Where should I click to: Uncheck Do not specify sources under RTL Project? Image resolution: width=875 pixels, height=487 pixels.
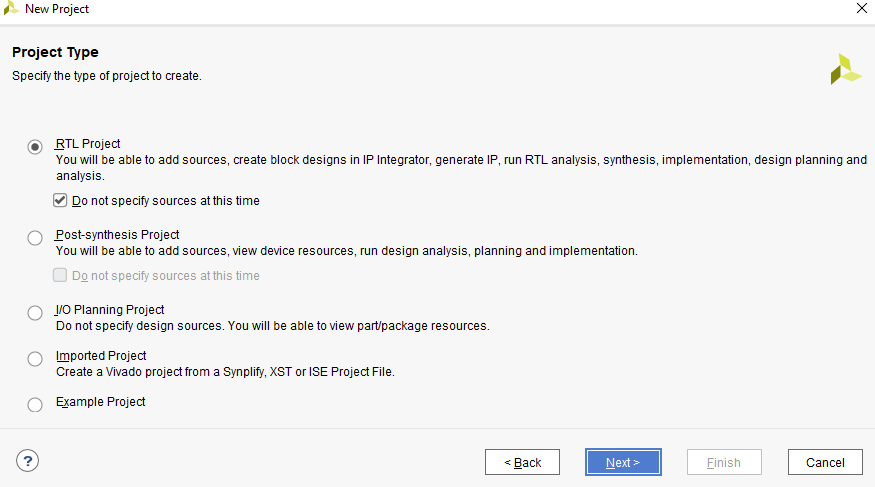pos(60,200)
